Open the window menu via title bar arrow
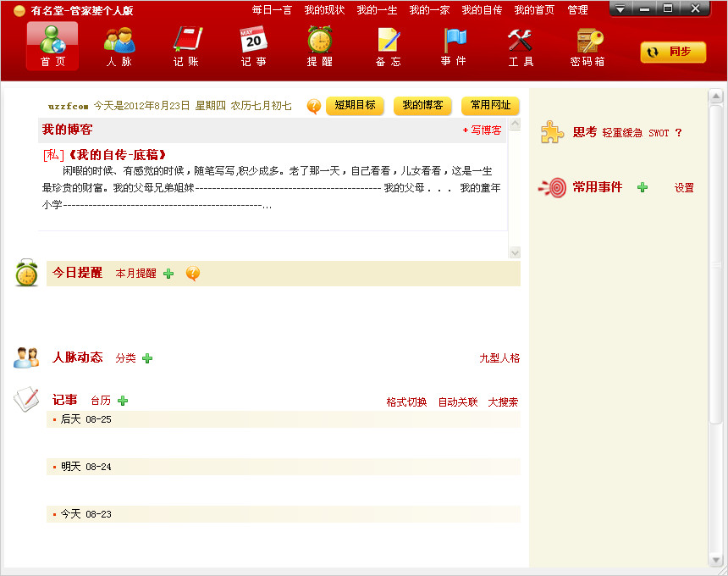 (x=620, y=8)
